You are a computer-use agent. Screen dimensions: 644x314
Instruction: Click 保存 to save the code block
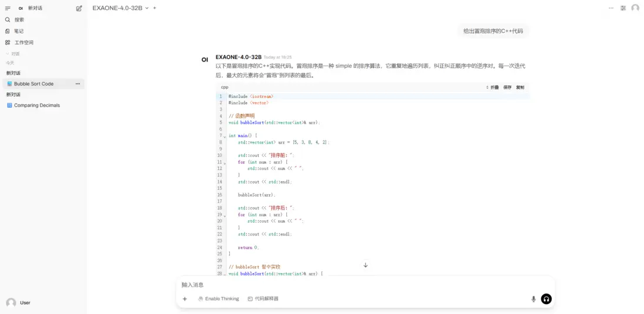point(507,87)
